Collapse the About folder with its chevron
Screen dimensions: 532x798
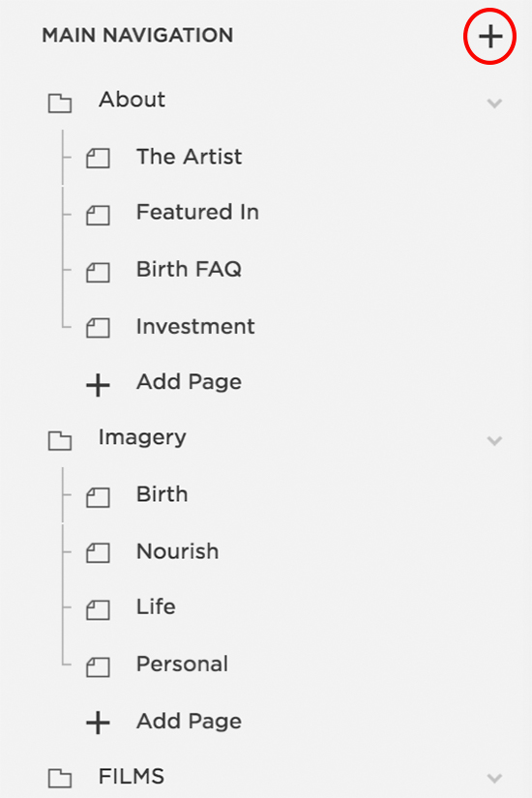click(x=494, y=103)
